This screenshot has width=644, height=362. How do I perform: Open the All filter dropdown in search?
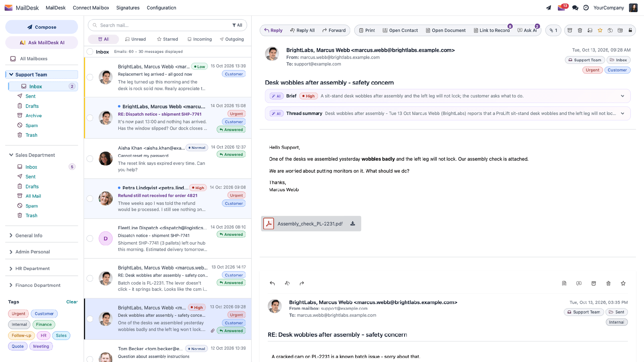point(237,25)
